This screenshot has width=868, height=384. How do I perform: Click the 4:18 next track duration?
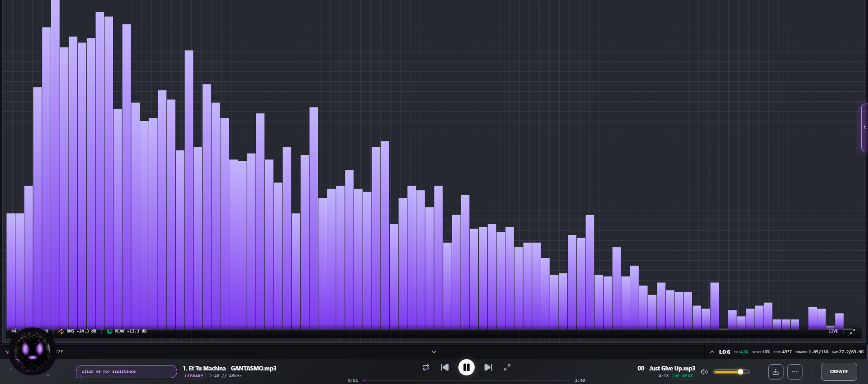pyautogui.click(x=663, y=376)
